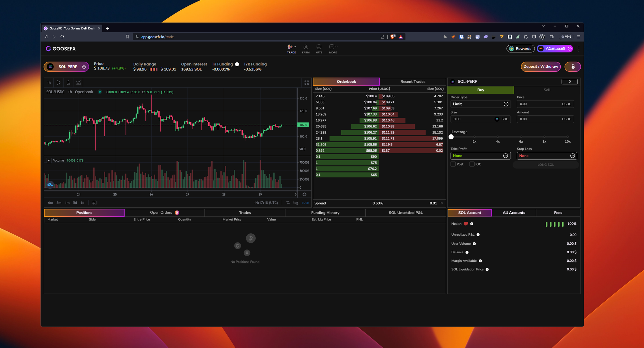
Task: Enable the IOC order checkbox
Action: pos(472,164)
